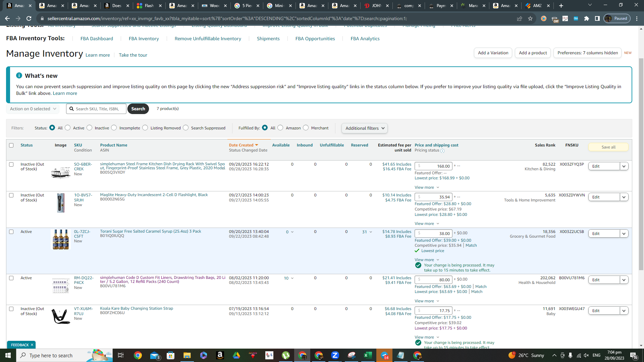This screenshot has width=644, height=362.
Task: Open Remove Unfulfillable Inventory
Action: point(208,39)
